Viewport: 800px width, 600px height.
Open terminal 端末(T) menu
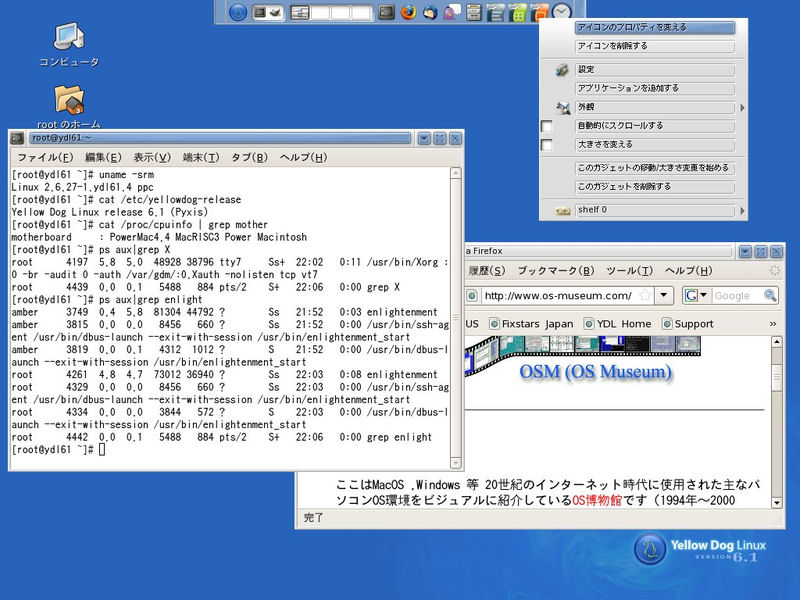pos(201,158)
